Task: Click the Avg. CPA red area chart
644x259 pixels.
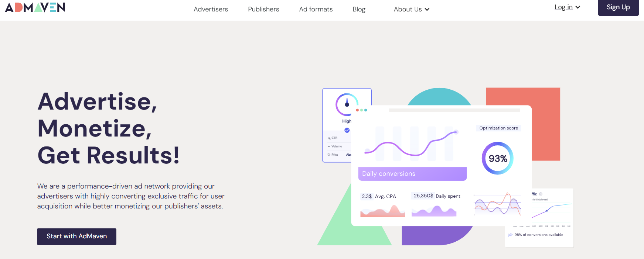Action: pyautogui.click(x=383, y=211)
